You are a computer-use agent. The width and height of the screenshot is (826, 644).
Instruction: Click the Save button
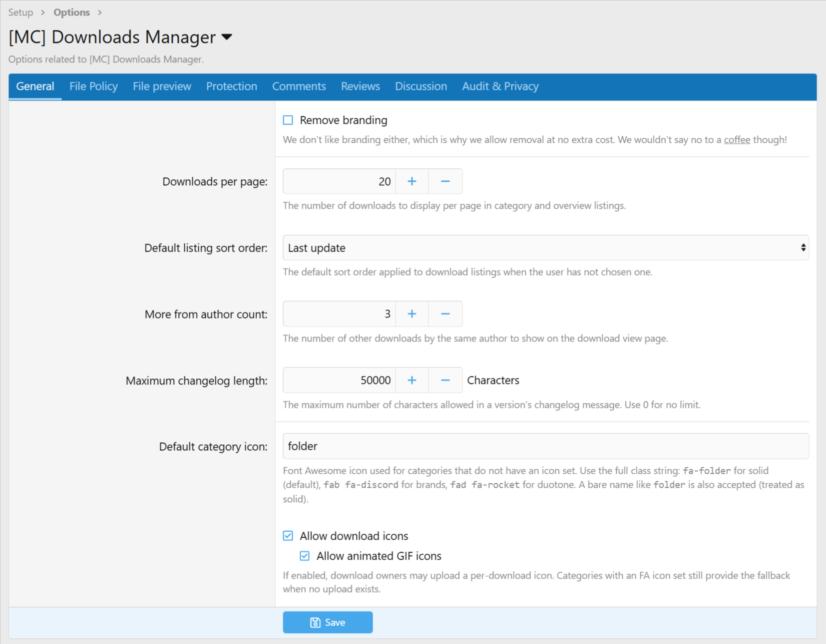coord(328,623)
